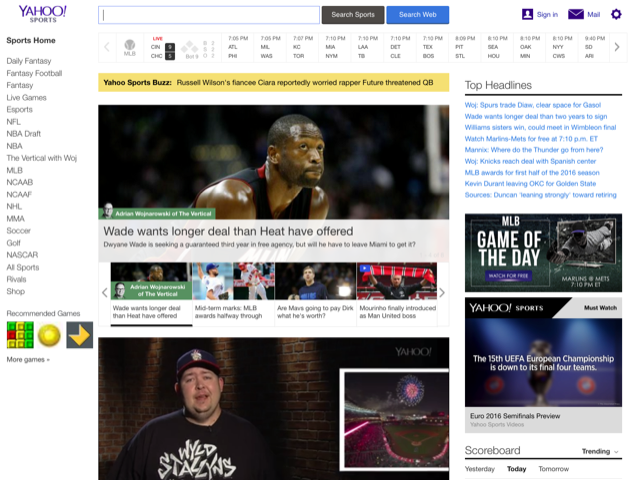The width and height of the screenshot is (640, 480).
Task: Open Daily Fantasy in sidebar
Action: click(x=29, y=61)
